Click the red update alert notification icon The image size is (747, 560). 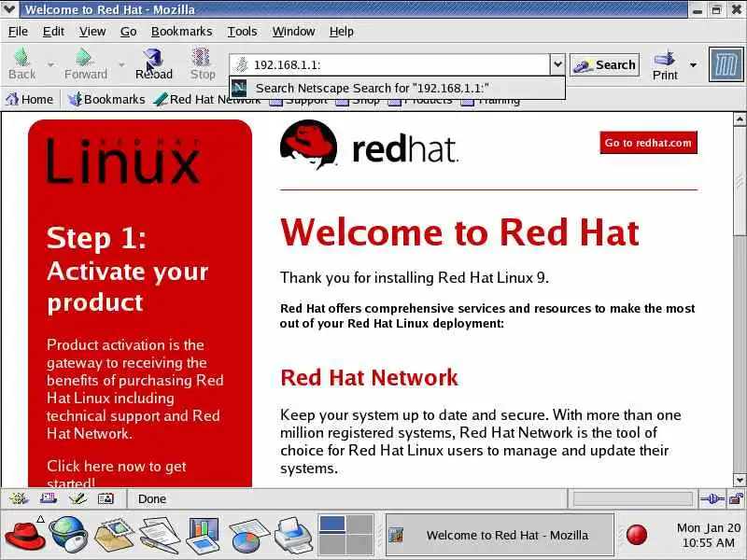pos(637,535)
